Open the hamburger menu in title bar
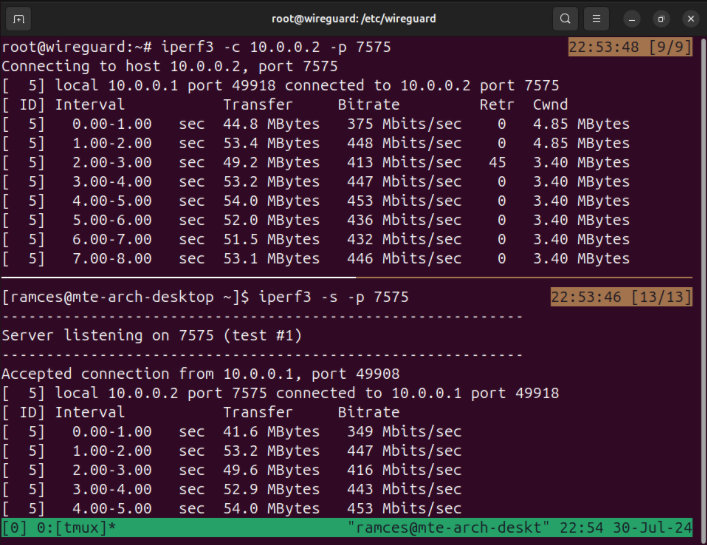 tap(596, 19)
